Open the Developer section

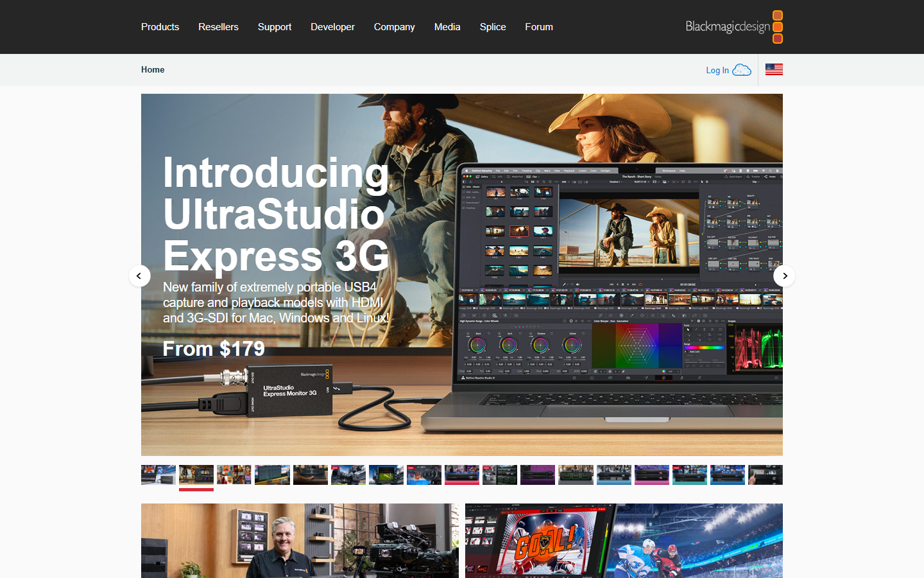point(332,27)
